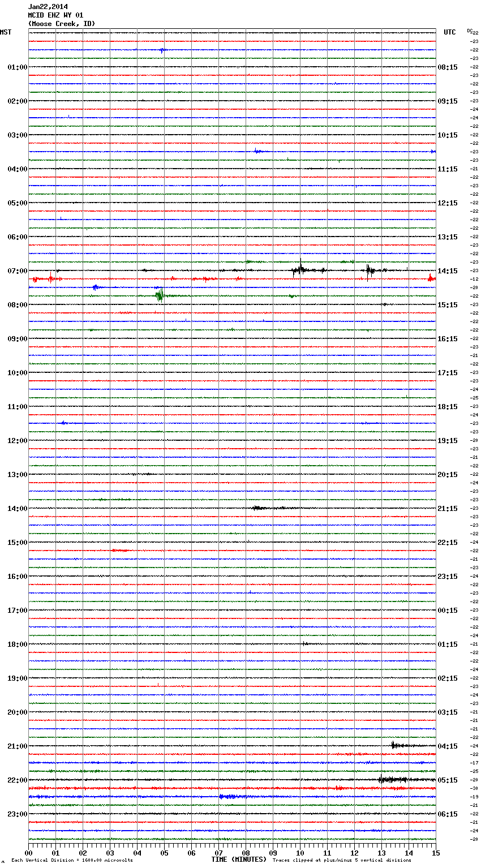481x868 pixels.
Task: Click the 05:15 UTC time label
Action: [x=448, y=780]
